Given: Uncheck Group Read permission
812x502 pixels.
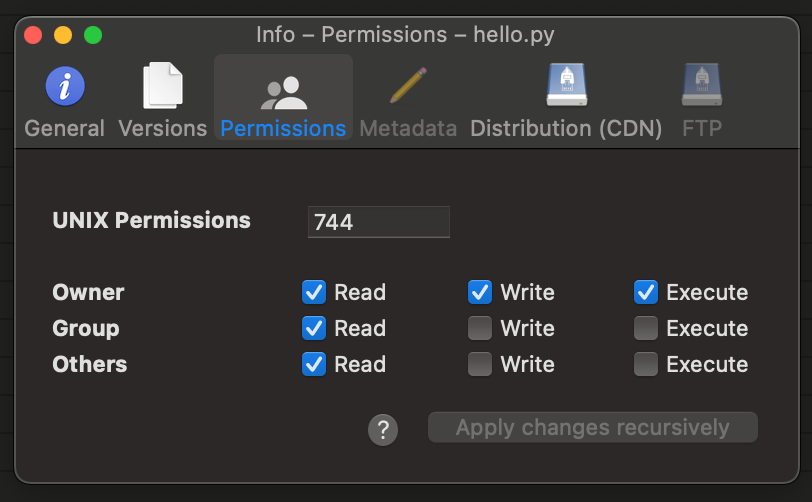Looking at the screenshot, I should [314, 328].
